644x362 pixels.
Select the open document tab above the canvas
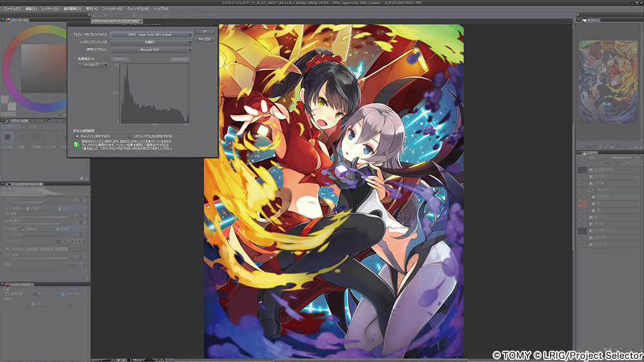(x=115, y=21)
